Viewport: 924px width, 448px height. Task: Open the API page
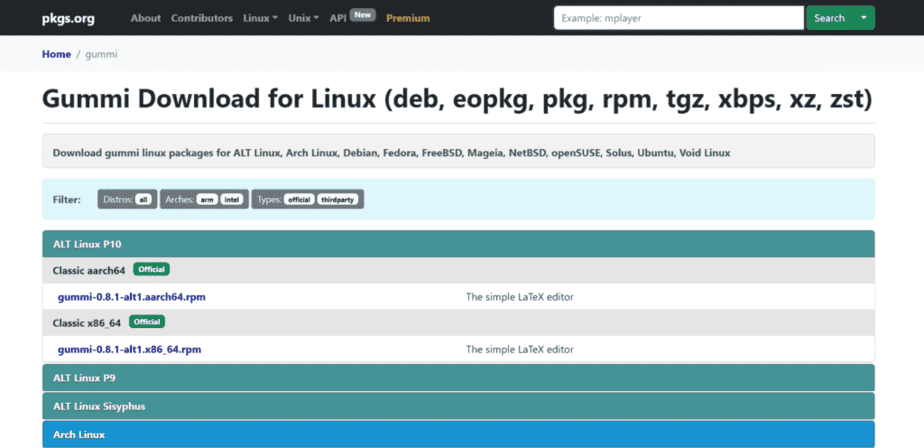click(x=338, y=18)
